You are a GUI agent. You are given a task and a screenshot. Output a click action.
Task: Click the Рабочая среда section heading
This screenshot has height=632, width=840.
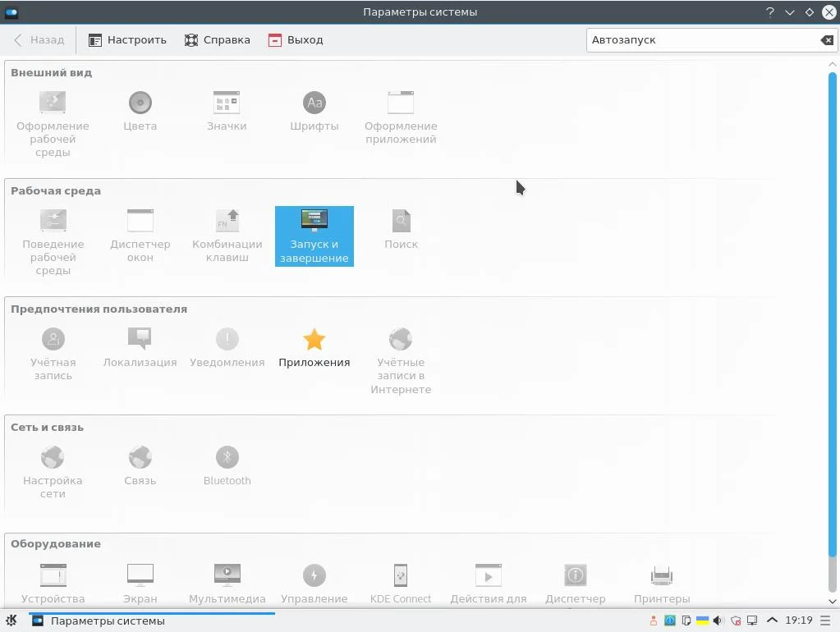(x=56, y=190)
